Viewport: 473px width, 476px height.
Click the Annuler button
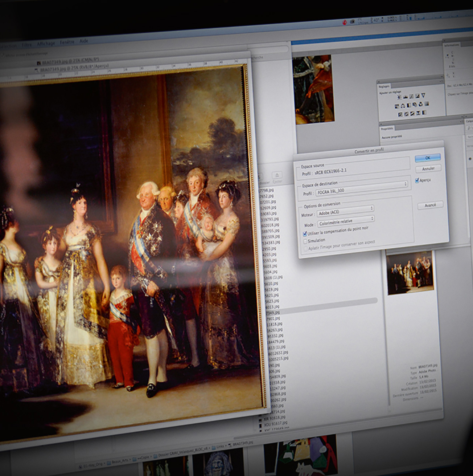click(x=428, y=169)
